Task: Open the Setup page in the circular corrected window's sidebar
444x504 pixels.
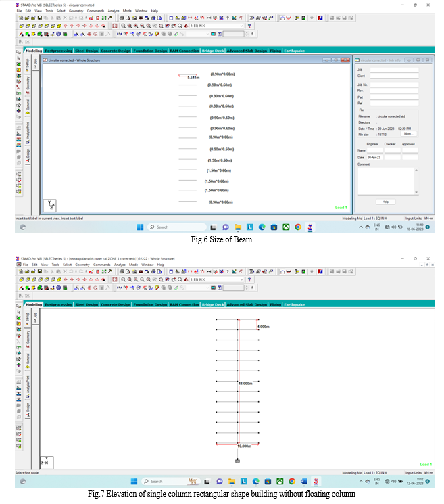Action: pos(28,64)
